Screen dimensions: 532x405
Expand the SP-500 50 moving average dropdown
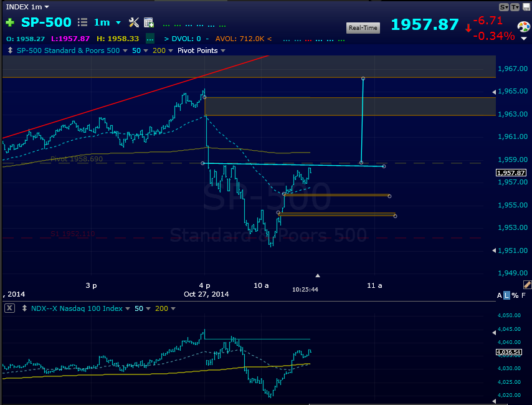[x=146, y=50]
